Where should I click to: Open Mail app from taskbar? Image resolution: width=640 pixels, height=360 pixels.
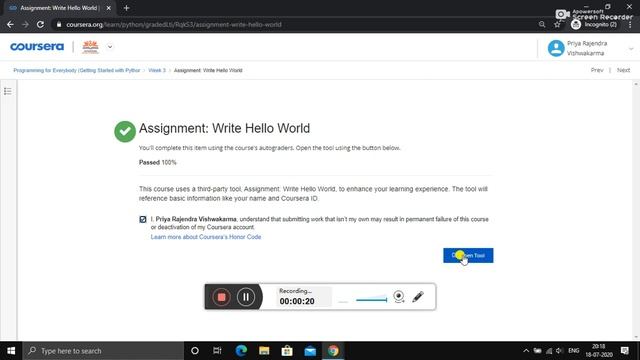coord(310,351)
